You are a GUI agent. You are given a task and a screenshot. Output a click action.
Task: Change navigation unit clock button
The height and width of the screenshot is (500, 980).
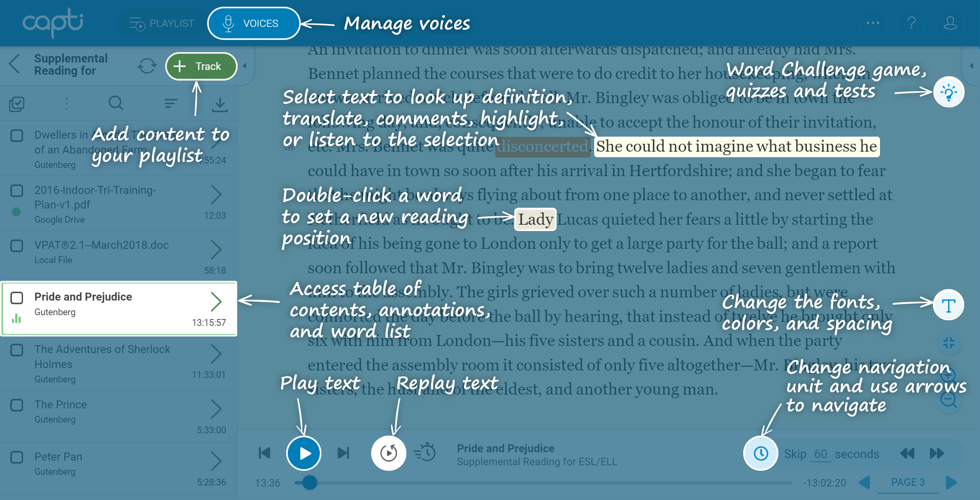pos(761,453)
